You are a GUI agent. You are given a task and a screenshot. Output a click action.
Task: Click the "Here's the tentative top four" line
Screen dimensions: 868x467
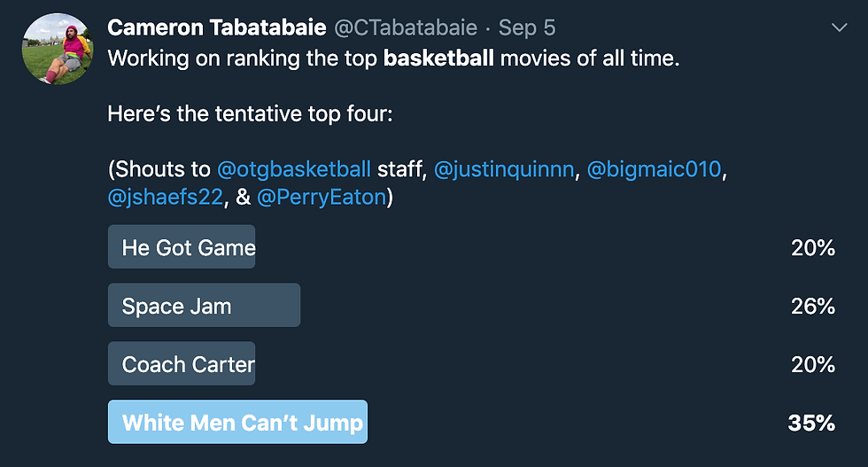tap(250, 113)
